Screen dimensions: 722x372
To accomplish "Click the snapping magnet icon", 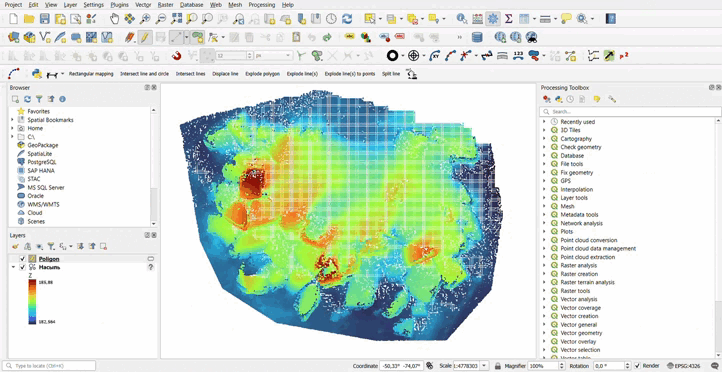I will coord(176,56).
